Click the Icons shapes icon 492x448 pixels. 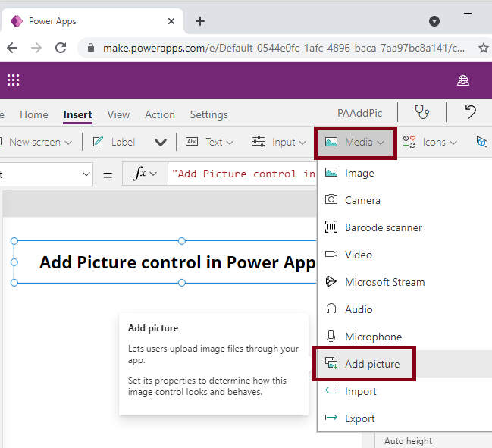(409, 142)
